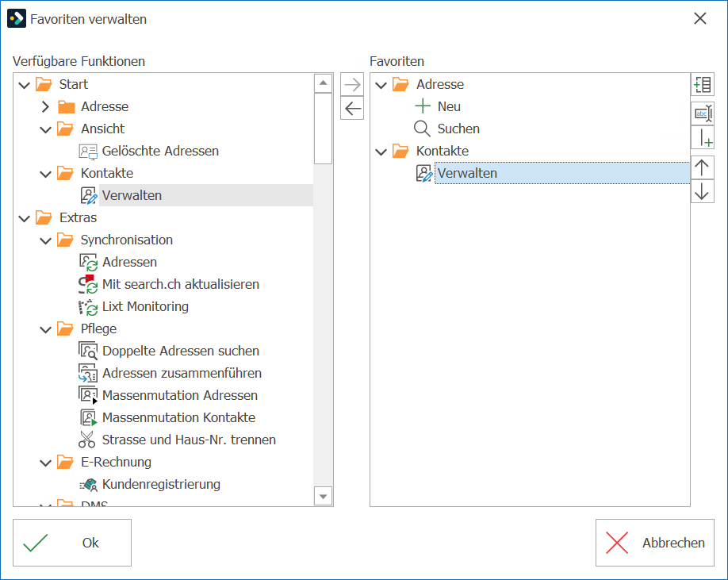
Task: Move the selected favorite down
Action: tap(703, 191)
